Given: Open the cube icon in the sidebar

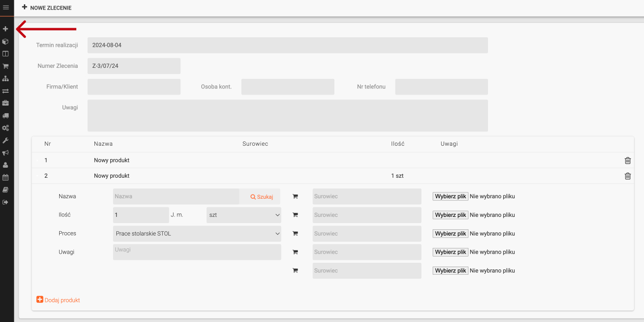Looking at the screenshot, I should pyautogui.click(x=6, y=42).
